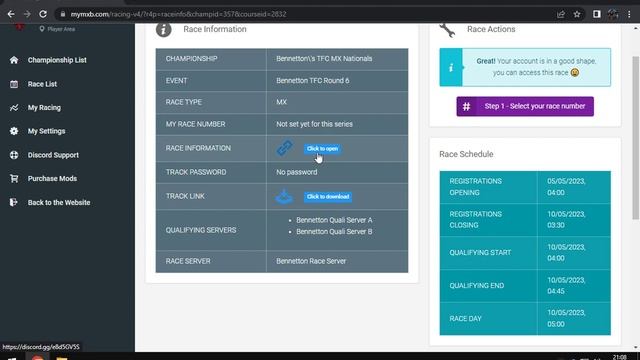Go forward with the browser forward arrow
Image resolution: width=640 pixels, height=360 pixels.
27,14
